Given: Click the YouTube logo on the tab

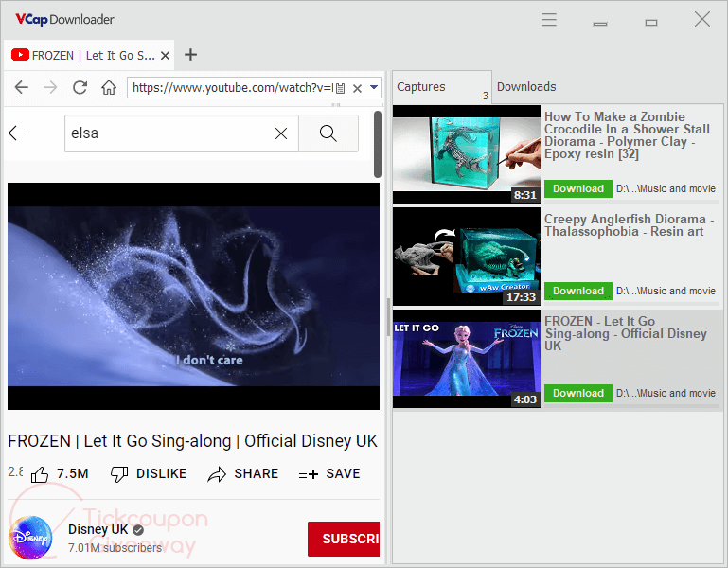Looking at the screenshot, I should [20, 55].
